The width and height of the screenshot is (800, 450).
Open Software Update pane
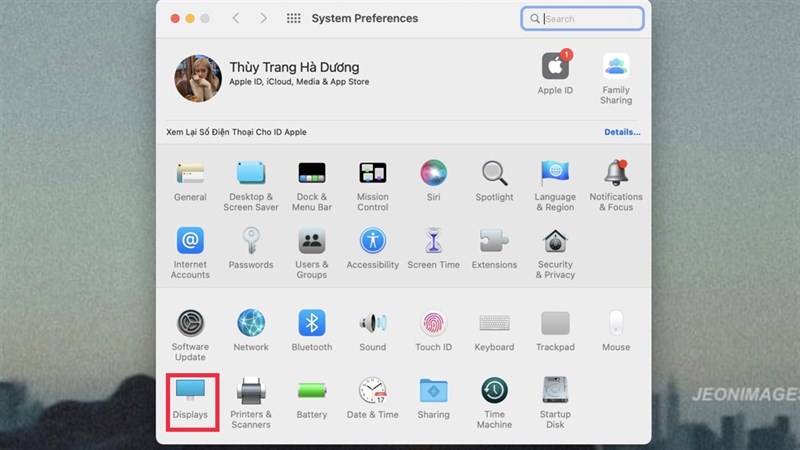[190, 336]
